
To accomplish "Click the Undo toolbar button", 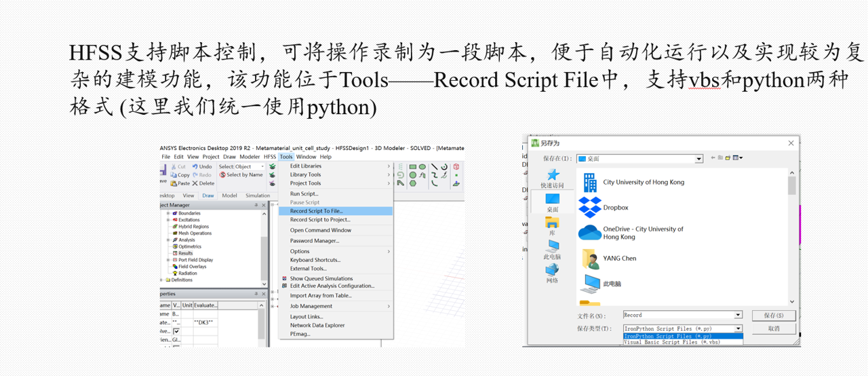I will tap(202, 166).
